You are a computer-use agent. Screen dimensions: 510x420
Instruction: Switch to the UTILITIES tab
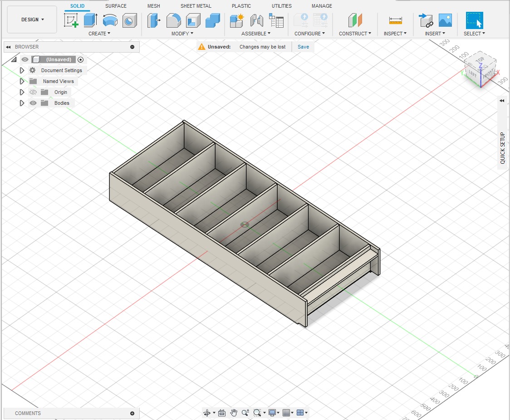click(282, 6)
